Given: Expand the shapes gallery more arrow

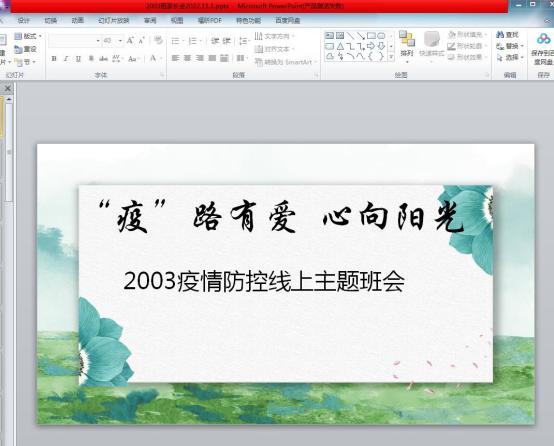Looking at the screenshot, I should tap(391, 57).
